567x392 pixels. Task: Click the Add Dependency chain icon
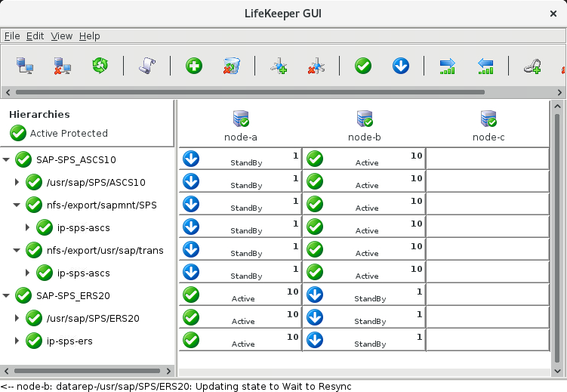pos(532,66)
